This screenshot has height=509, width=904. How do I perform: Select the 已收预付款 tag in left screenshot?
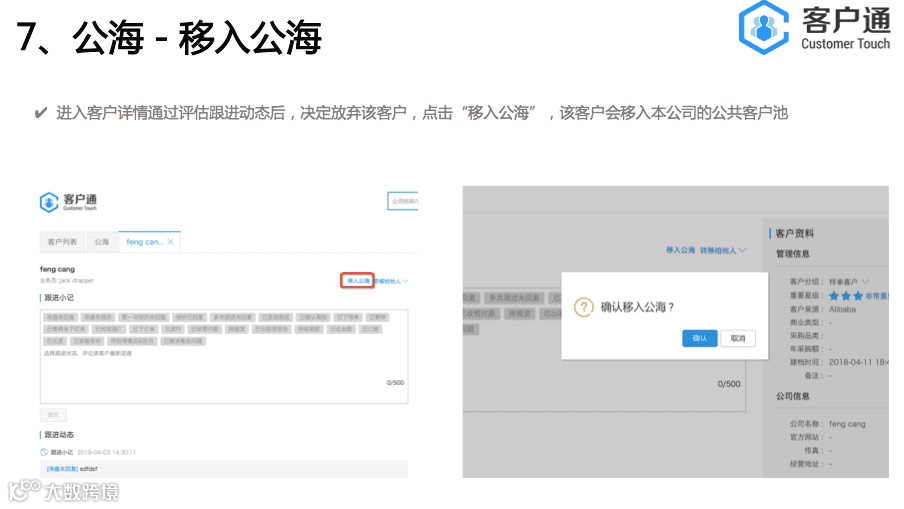[x=205, y=329]
